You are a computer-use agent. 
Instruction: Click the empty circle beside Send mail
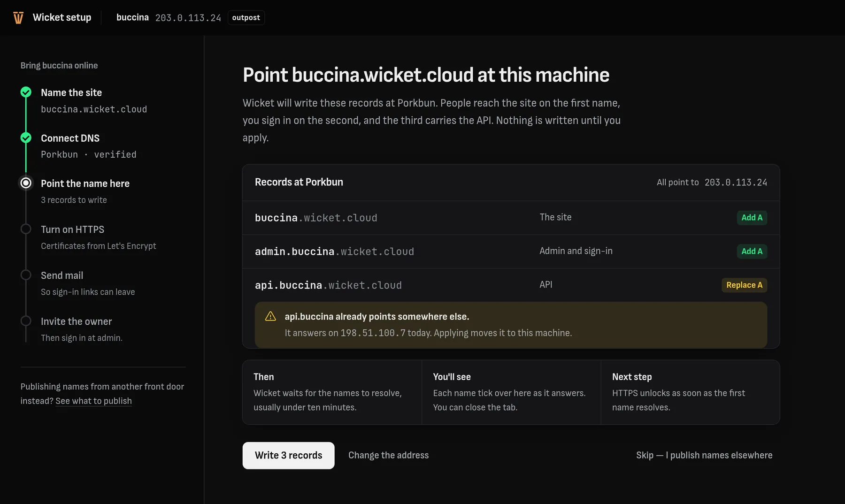pos(26,275)
